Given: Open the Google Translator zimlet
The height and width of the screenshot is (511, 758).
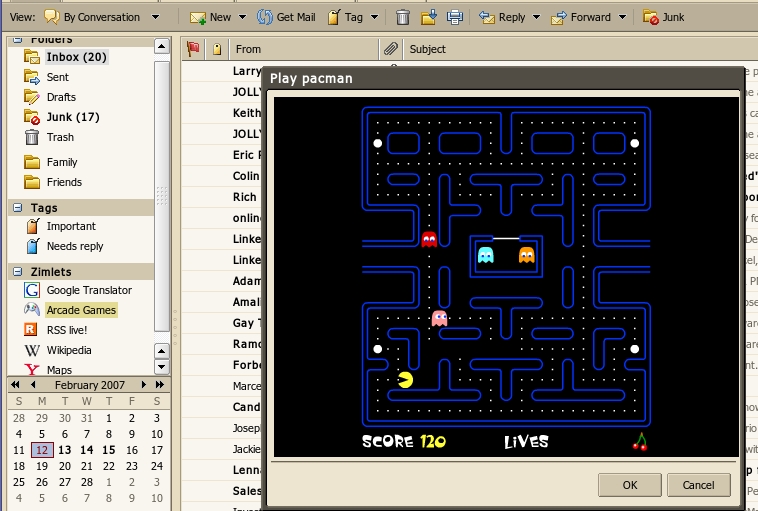Looking at the screenshot, I should pos(88,290).
